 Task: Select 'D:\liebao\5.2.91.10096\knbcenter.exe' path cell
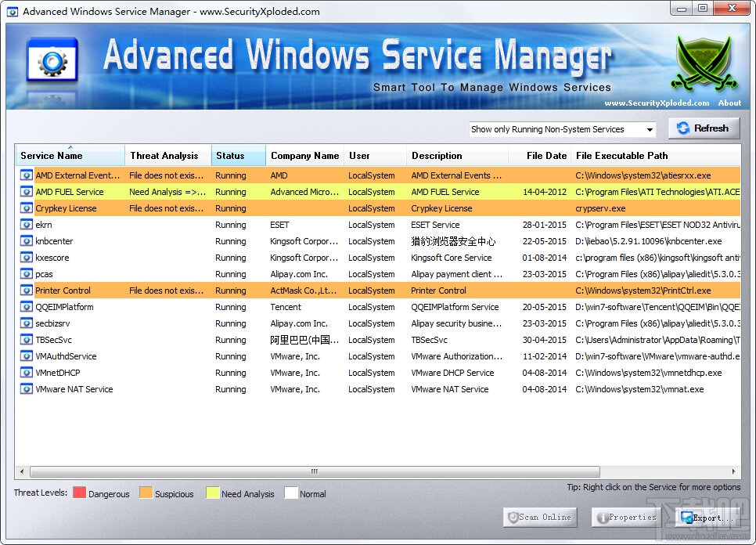[x=649, y=241]
